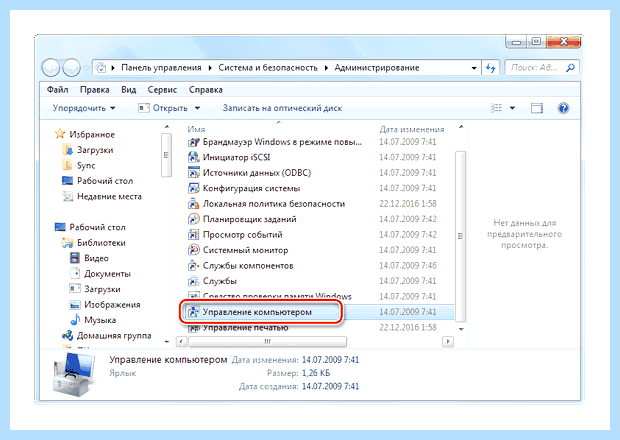Viewport: 620px width, 440px height.
Task: Open the Вид menu
Action: pos(129,90)
